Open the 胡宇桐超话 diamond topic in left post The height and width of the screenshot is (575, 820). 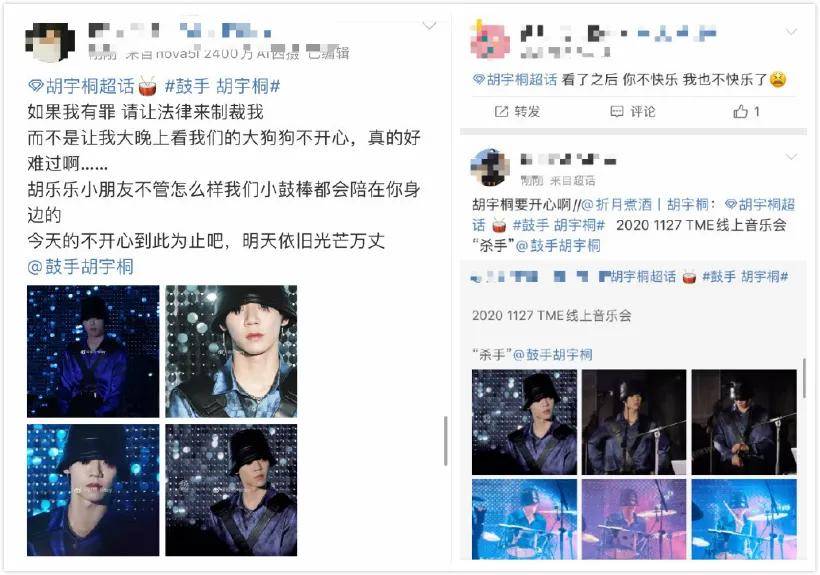82,86
